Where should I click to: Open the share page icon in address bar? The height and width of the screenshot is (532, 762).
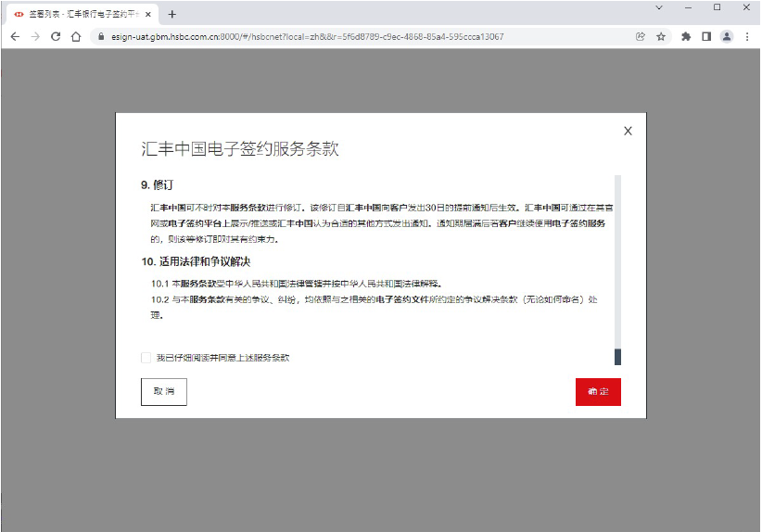[641, 36]
